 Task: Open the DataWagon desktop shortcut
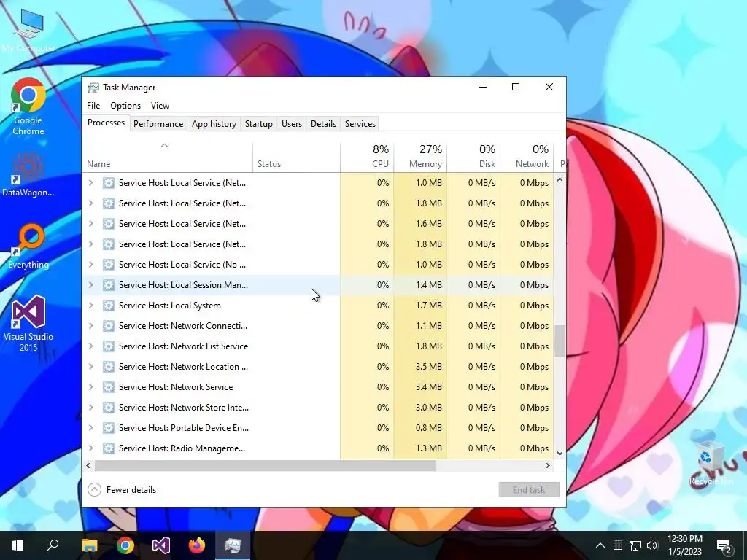(28, 174)
